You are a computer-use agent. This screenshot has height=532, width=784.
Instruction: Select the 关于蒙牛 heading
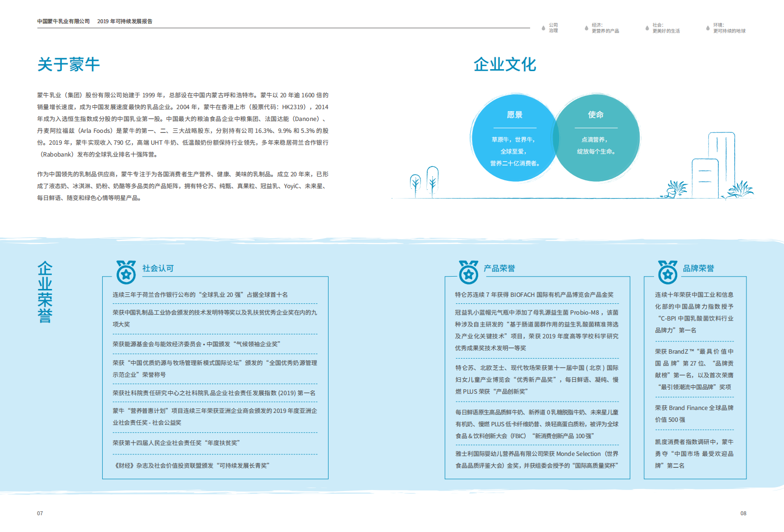point(69,64)
